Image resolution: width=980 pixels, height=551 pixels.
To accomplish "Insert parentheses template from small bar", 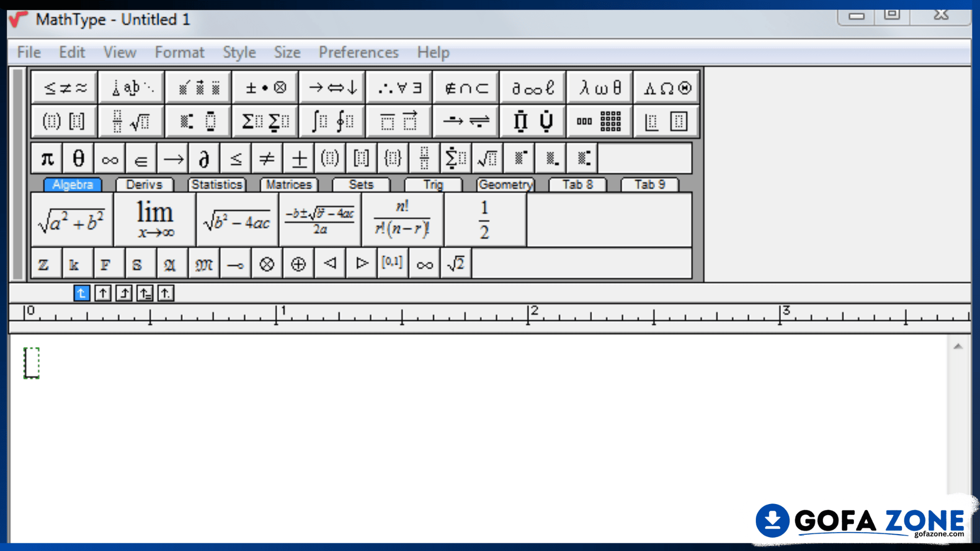I will [x=330, y=159].
